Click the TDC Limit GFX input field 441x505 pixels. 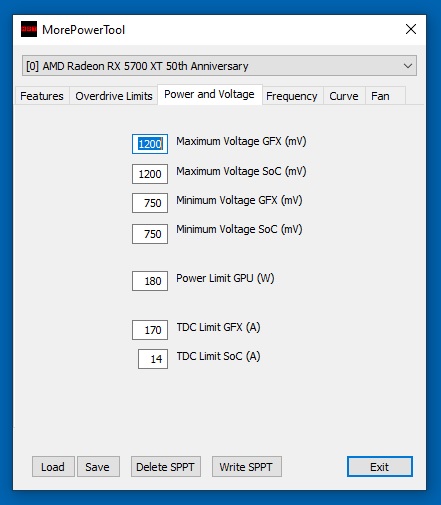150,330
